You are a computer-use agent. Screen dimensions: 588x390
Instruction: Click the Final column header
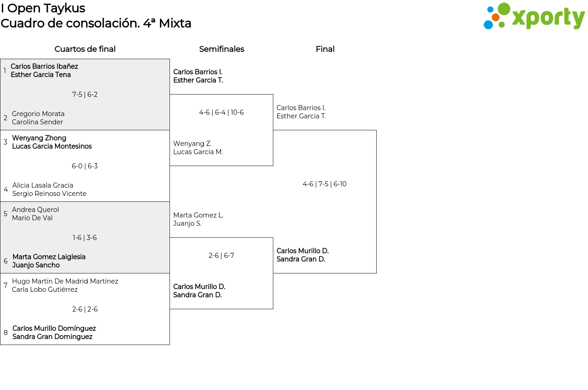(x=325, y=49)
